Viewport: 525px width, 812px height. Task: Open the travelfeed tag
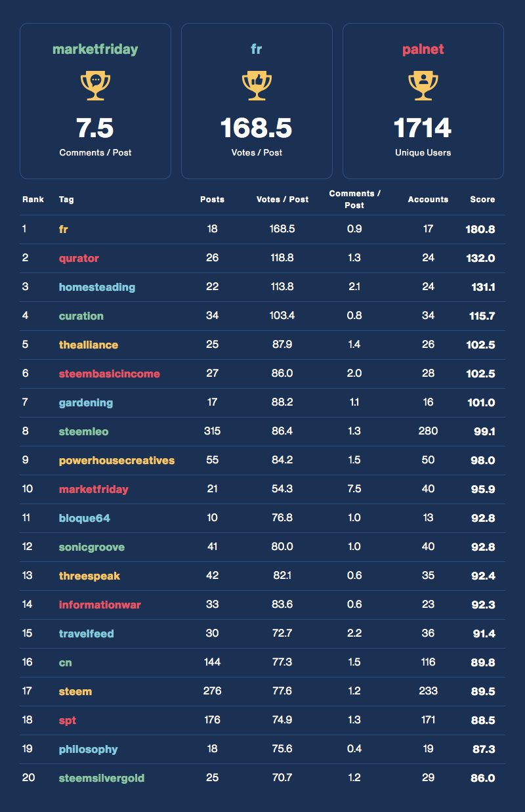click(x=87, y=633)
